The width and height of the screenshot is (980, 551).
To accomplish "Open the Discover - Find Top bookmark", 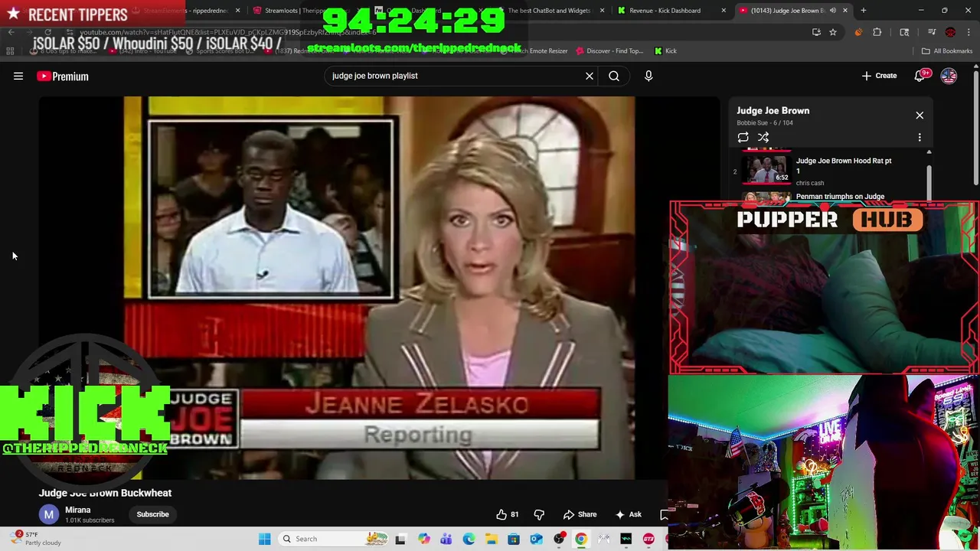I will pos(609,51).
